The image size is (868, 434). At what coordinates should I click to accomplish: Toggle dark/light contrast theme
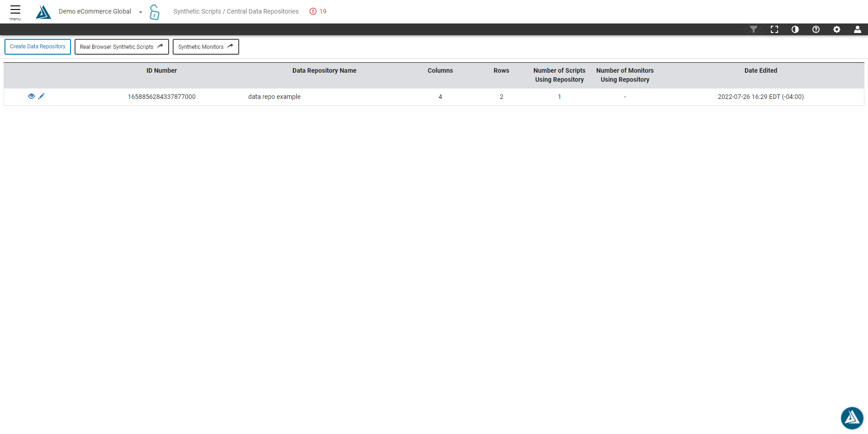tap(795, 29)
